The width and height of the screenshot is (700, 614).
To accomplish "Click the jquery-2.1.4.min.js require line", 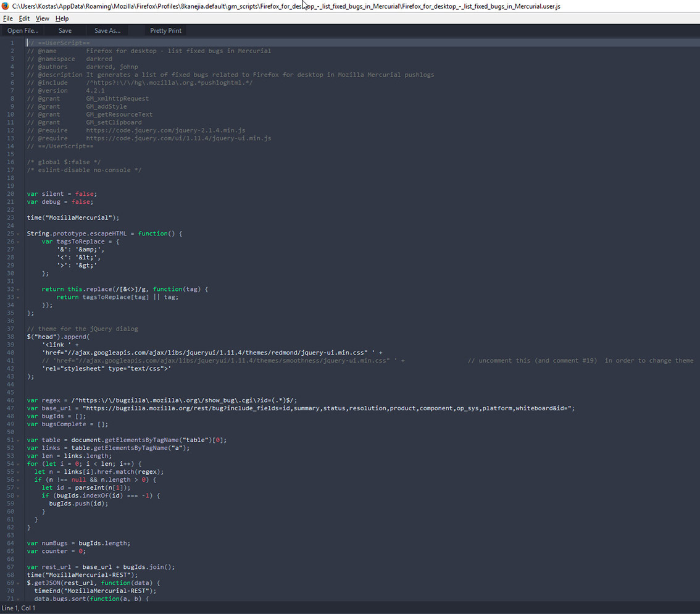I will 136,130.
